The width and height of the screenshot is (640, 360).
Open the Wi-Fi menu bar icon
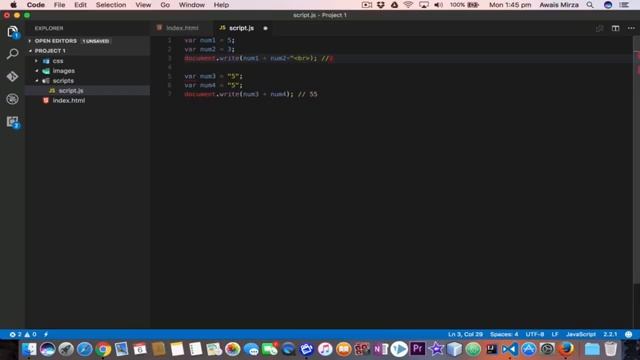(408, 5)
